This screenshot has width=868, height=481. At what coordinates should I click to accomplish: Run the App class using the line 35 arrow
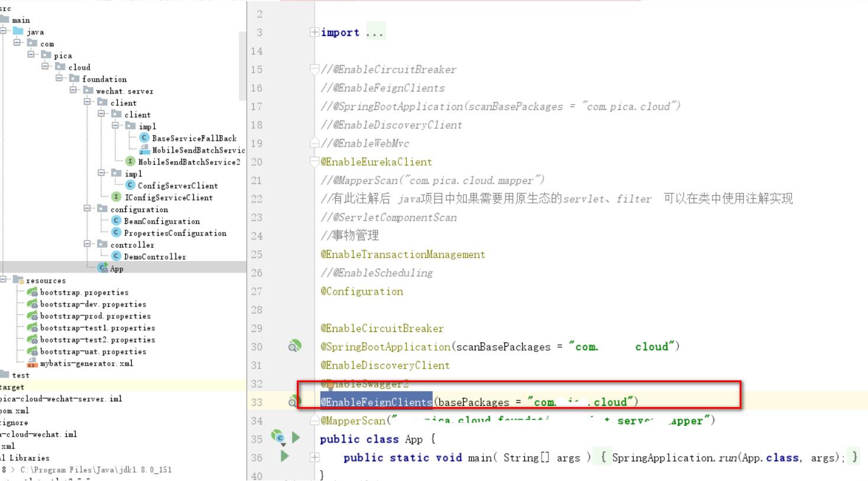[296, 437]
